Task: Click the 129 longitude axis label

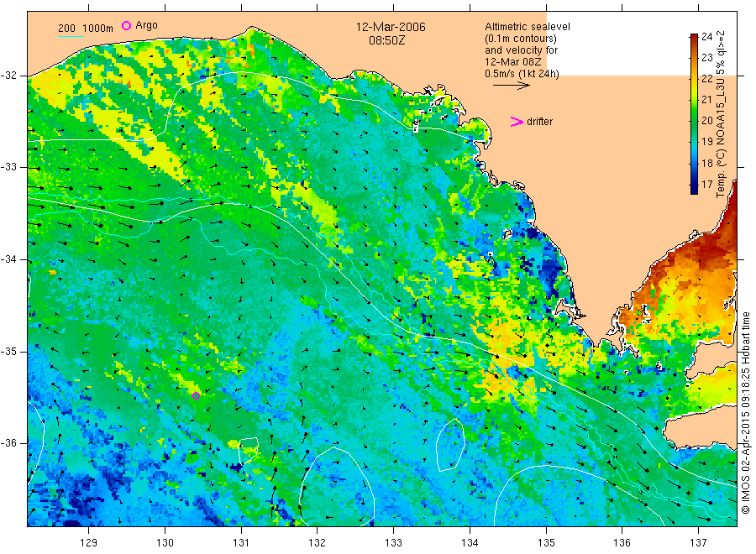Action: coord(89,543)
